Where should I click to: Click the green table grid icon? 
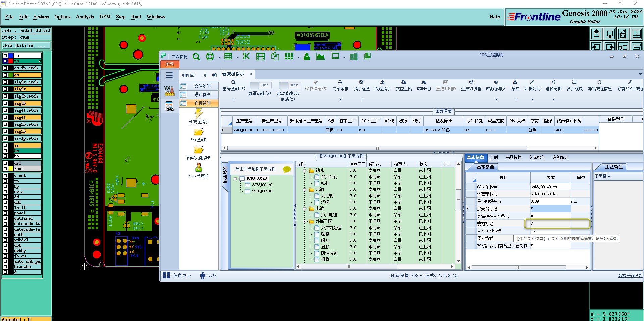click(x=228, y=56)
